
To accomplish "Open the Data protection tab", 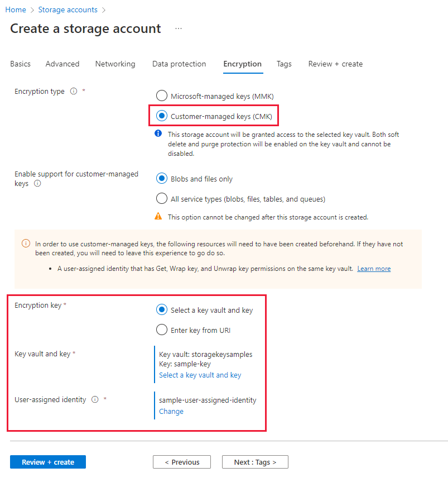I will pyautogui.click(x=179, y=64).
